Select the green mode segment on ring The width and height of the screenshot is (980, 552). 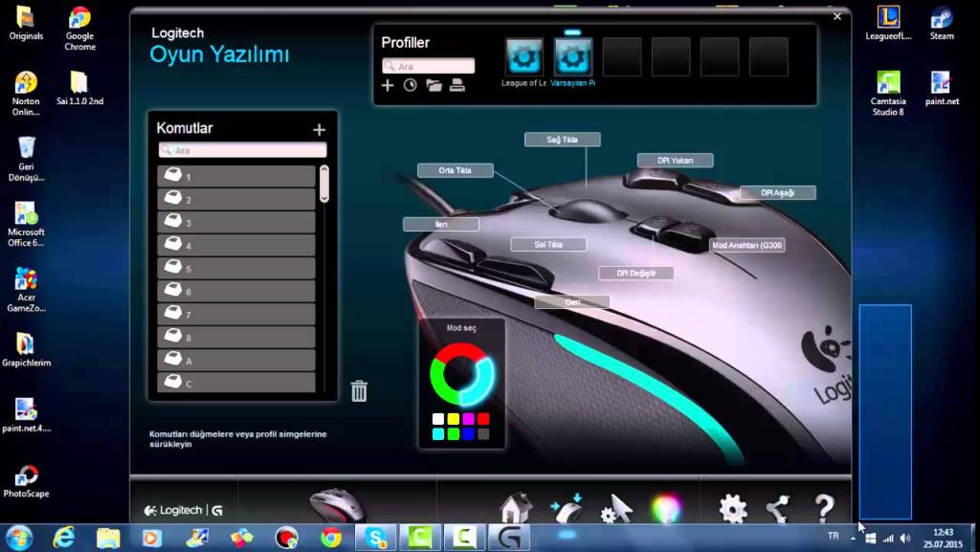442,382
